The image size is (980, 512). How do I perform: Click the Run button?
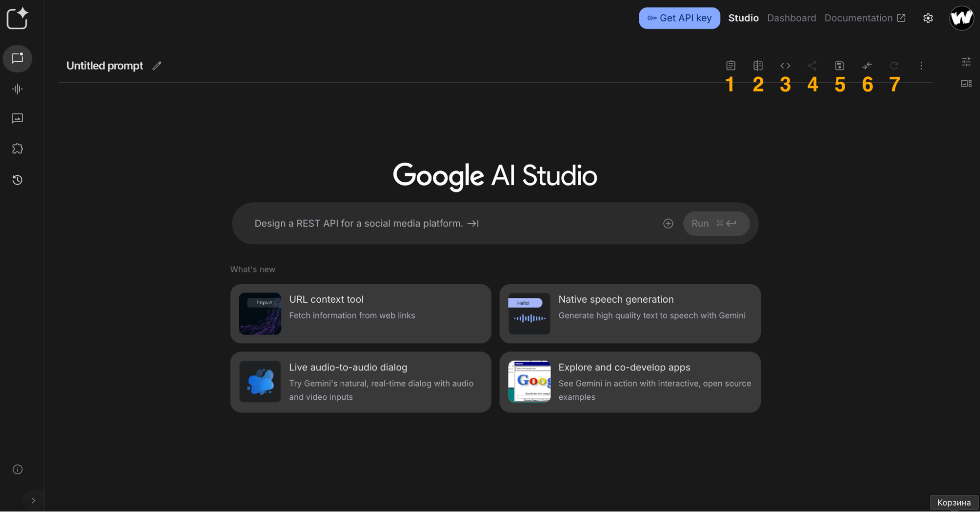click(x=716, y=223)
